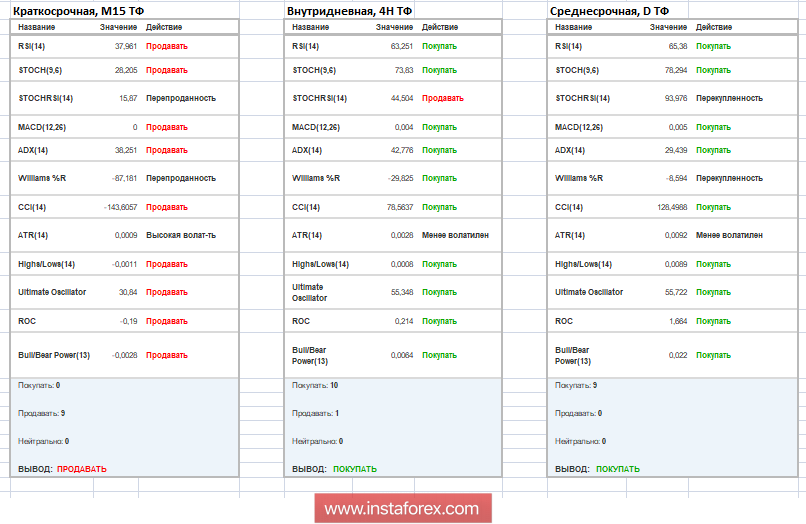Click "Перепроданность" in M15 Williams %R row
The width and height of the screenshot is (806, 524).
pos(181,178)
